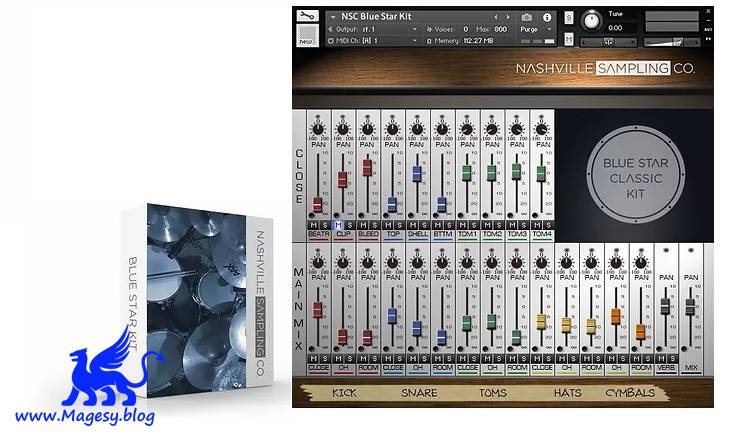
Task: Solo the BLEED close channel
Action: 374,225
